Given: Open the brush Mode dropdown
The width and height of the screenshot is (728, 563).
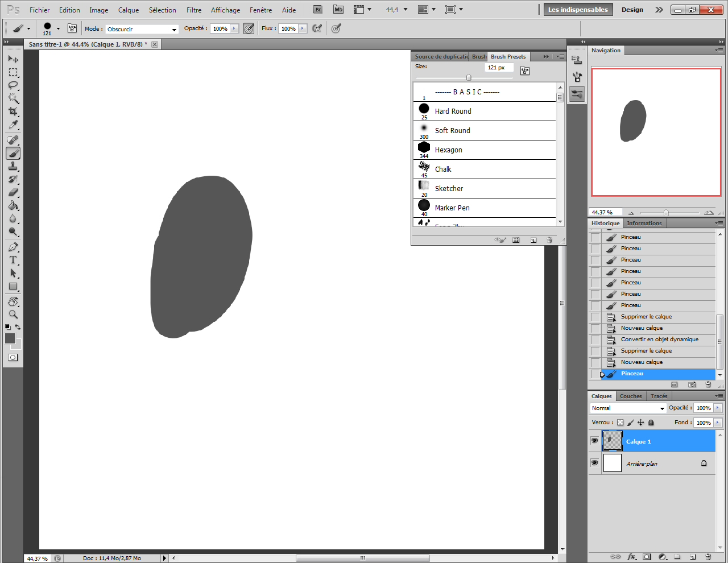Looking at the screenshot, I should point(142,29).
